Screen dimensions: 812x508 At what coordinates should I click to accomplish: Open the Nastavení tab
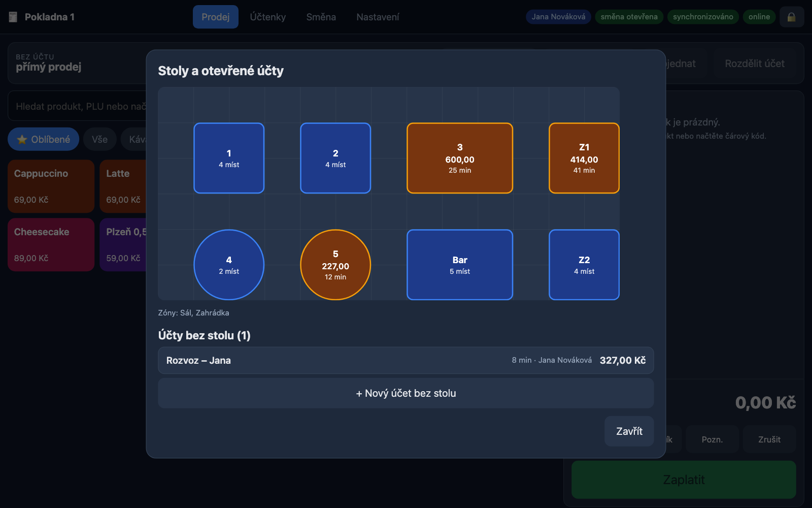tap(378, 17)
